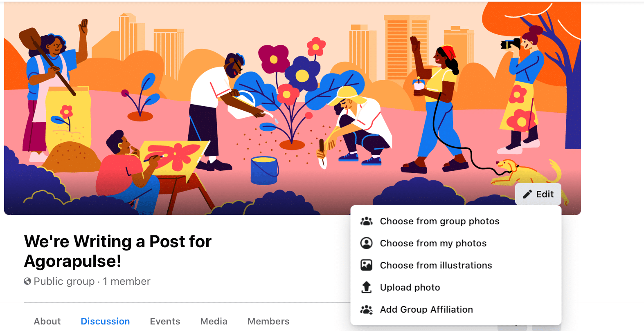Click the 1 member link

[126, 281]
